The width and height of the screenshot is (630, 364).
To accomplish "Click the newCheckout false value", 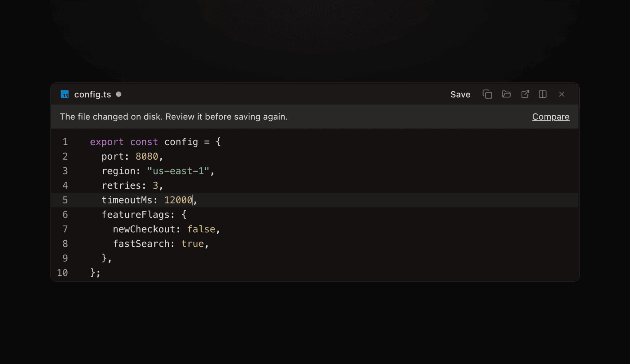I will 201,229.
